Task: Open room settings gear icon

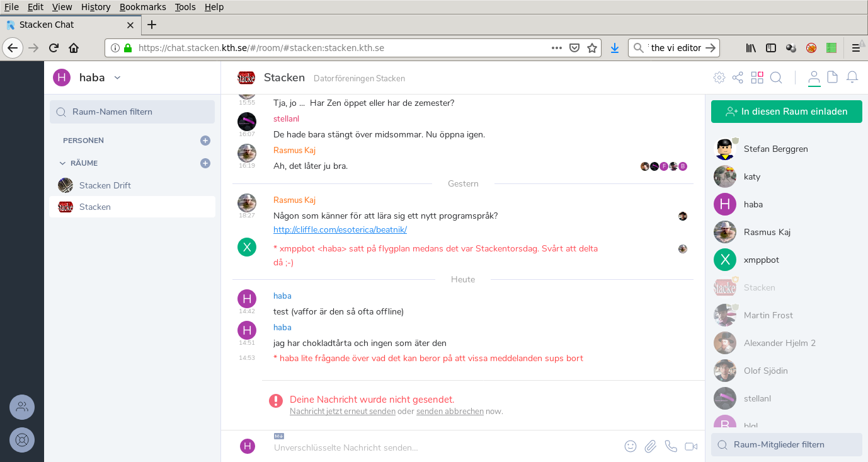Action: click(x=719, y=78)
